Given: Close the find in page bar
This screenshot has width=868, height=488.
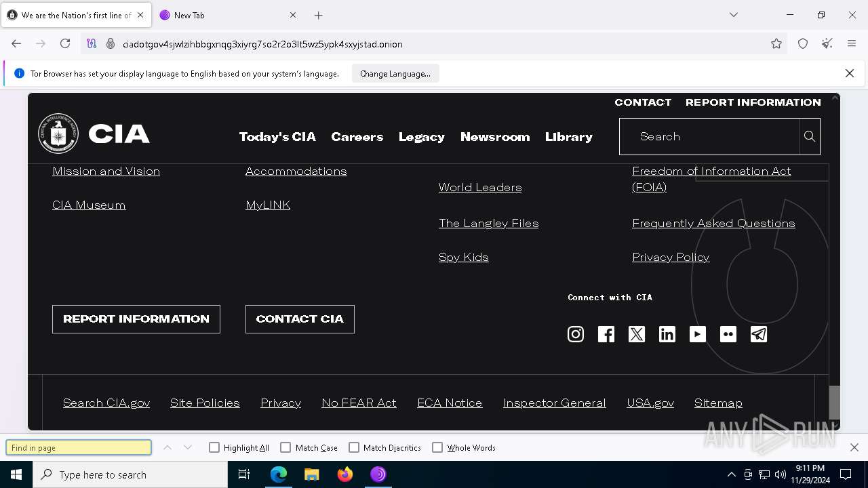Looking at the screenshot, I should [x=854, y=447].
